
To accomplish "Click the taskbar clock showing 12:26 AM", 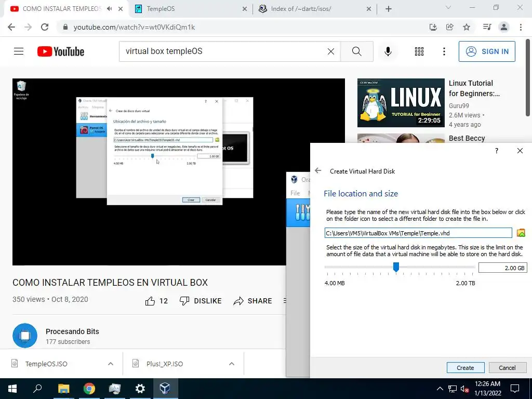I will 487,389.
